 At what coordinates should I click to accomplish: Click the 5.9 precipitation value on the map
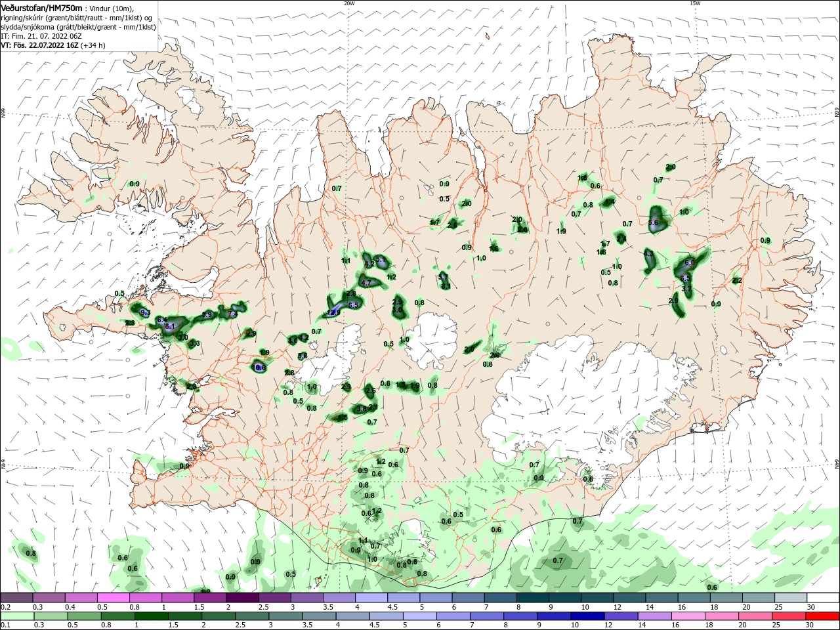(207, 315)
